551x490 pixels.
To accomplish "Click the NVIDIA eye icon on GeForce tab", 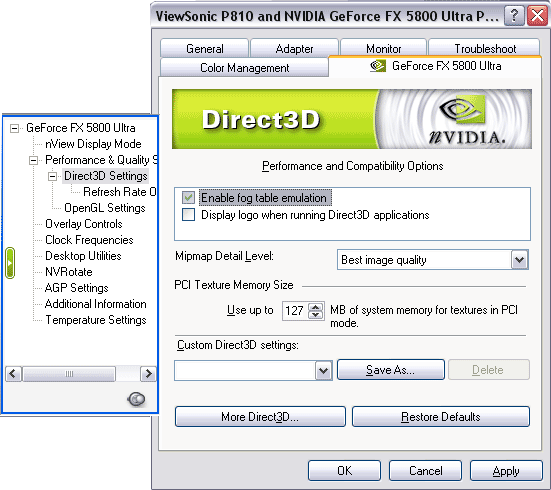I will pos(378,66).
